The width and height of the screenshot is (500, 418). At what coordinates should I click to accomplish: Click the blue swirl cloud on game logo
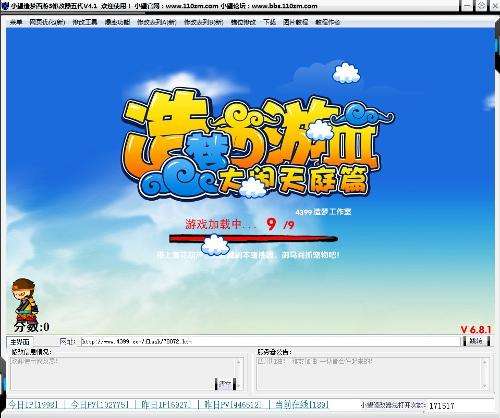pyautogui.click(x=178, y=180)
